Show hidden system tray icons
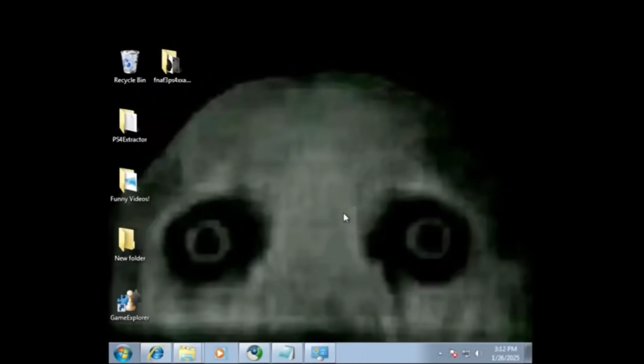Screen dimensions: 644x364 [440, 354]
